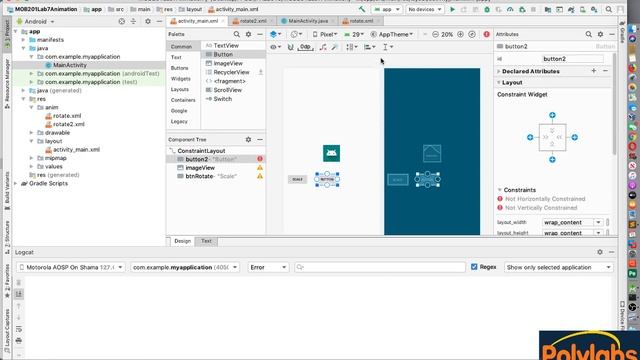
Task: Open the app run configuration dropdown
Action: coord(387,9)
